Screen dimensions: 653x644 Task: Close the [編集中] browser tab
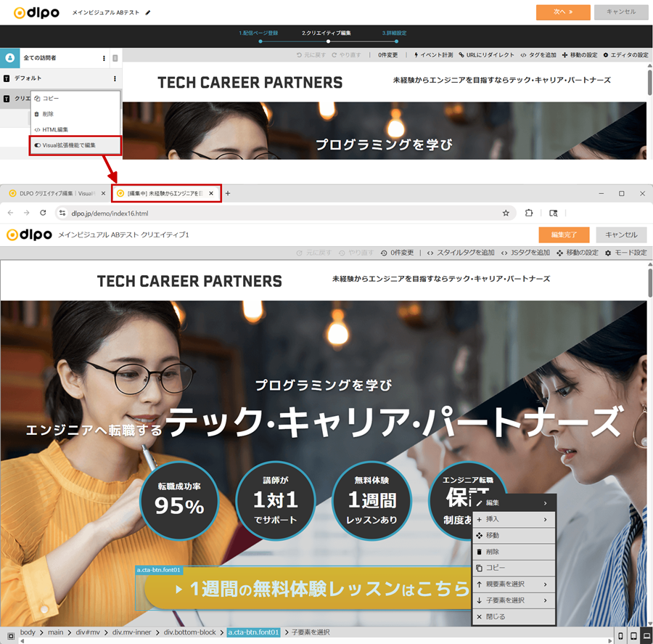coord(211,193)
